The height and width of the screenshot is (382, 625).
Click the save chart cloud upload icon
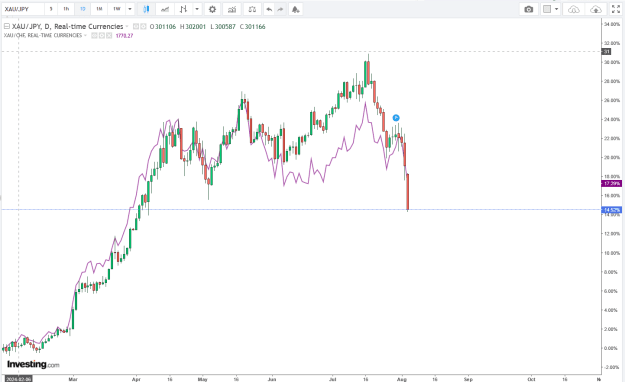coord(596,9)
